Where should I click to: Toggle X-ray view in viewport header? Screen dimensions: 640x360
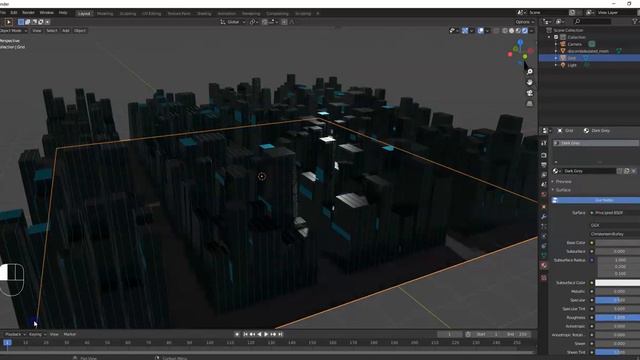click(496, 31)
